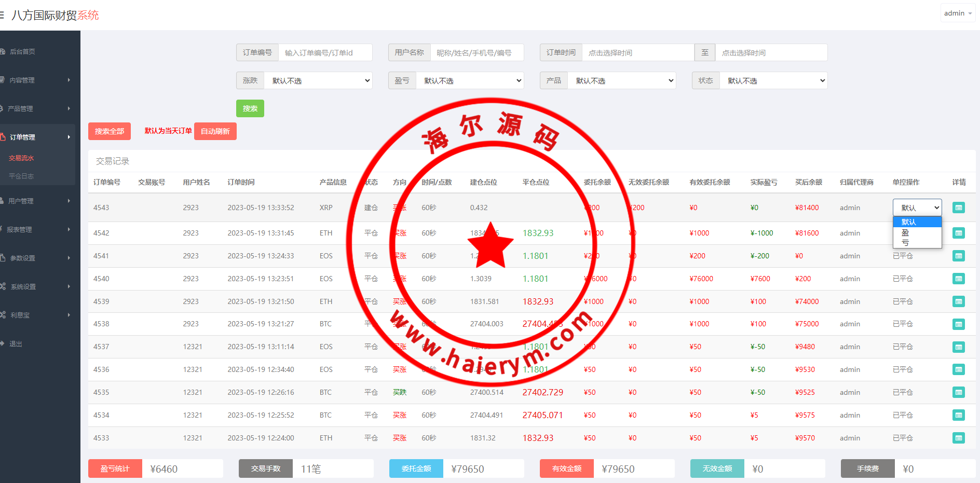The image size is (980, 483).
Task: Go to 平仓日志 in sidebar
Action: pos(21,176)
